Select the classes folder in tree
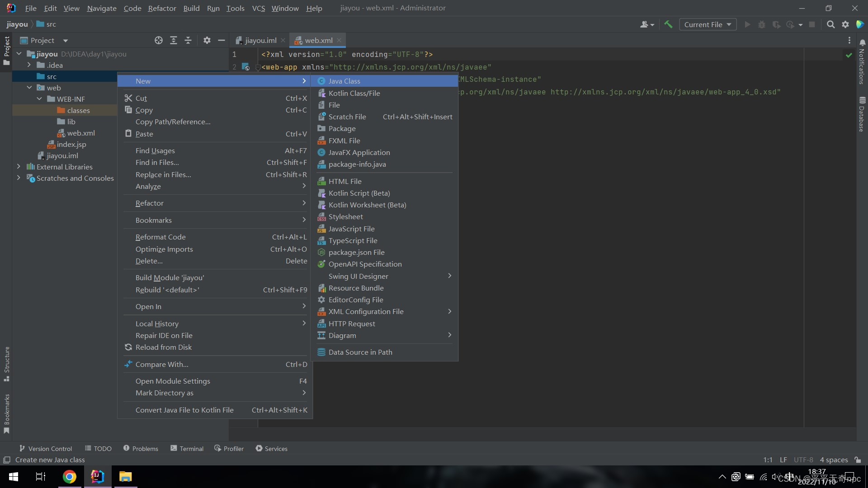 coord(78,110)
